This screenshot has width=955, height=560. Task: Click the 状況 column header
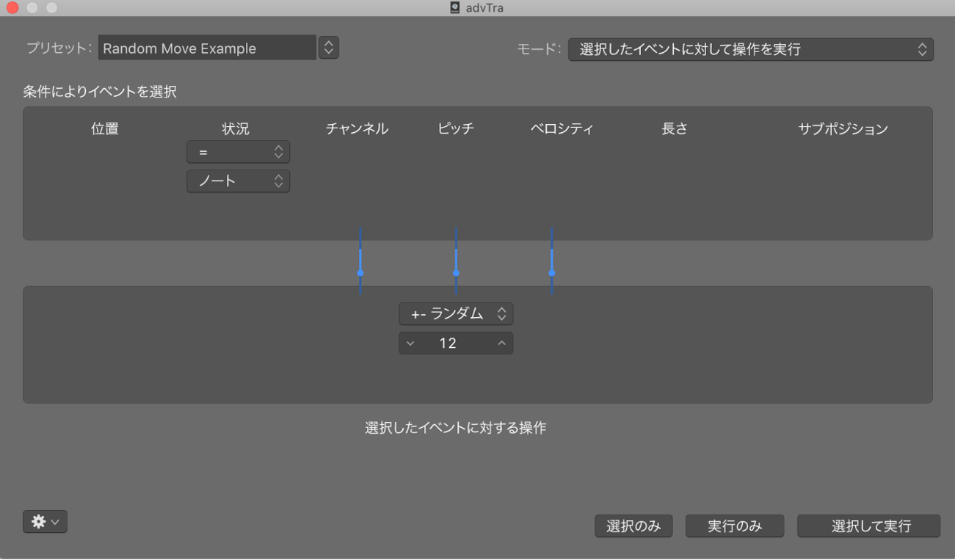pos(236,128)
